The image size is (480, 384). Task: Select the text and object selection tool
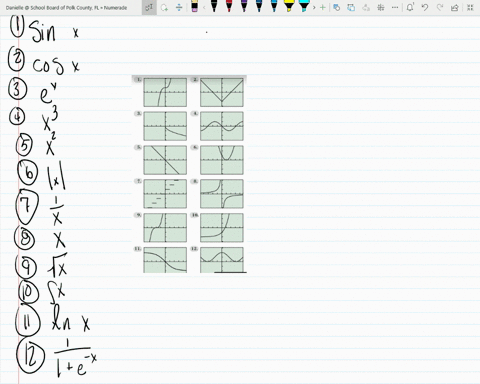click(x=149, y=7)
